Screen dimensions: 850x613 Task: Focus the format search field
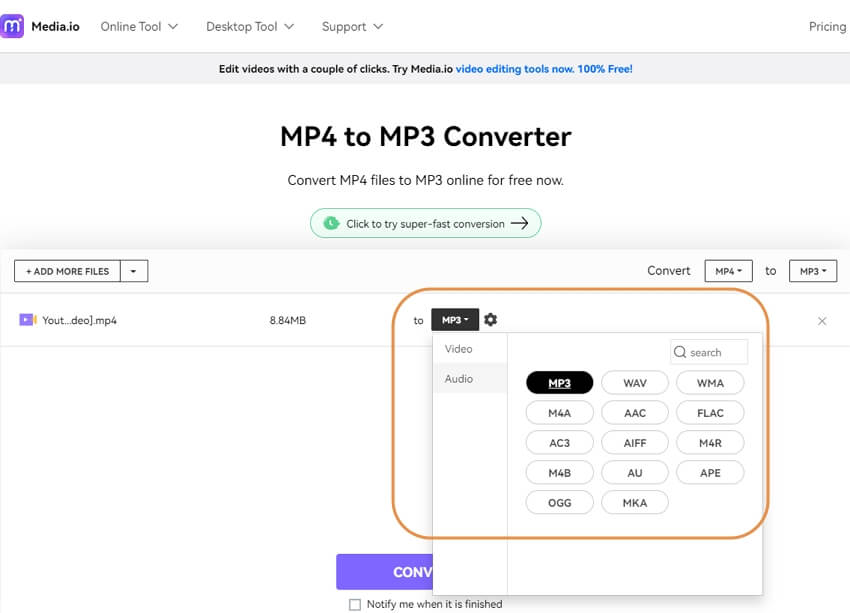[x=709, y=352]
